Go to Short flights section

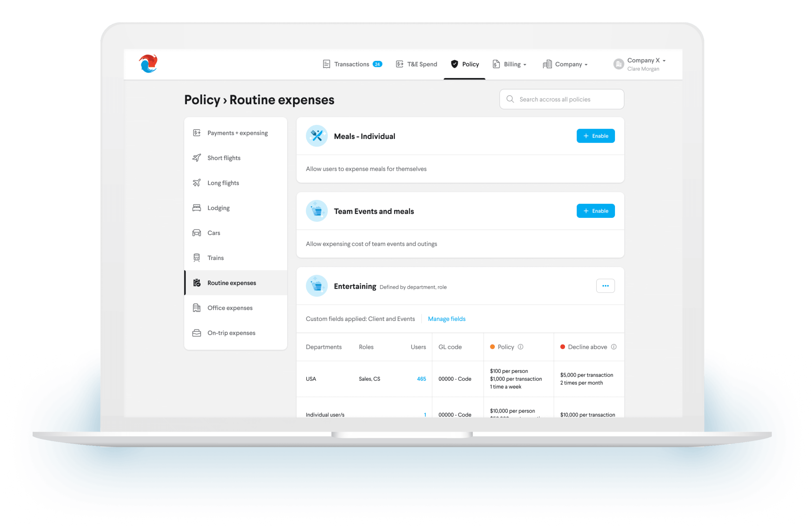[x=235, y=158]
